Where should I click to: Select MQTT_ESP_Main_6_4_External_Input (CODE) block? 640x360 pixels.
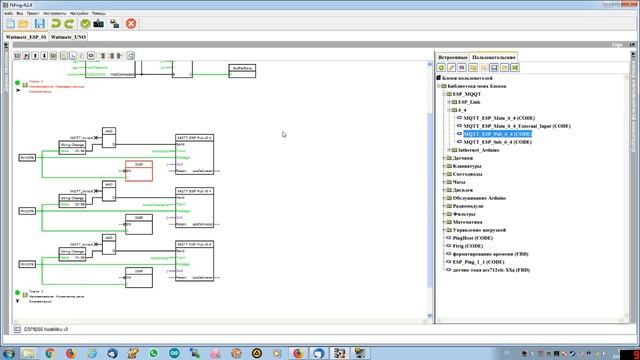point(517,126)
